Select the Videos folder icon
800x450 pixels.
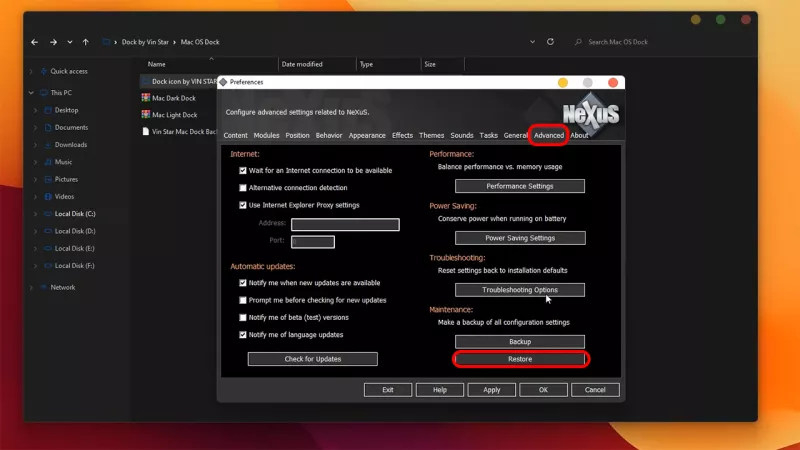coord(48,197)
